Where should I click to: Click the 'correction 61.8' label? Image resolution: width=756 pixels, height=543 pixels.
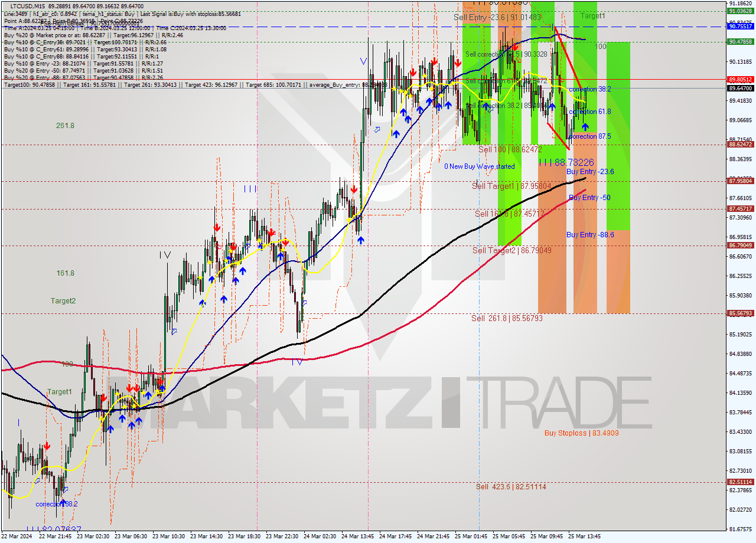[x=590, y=112]
